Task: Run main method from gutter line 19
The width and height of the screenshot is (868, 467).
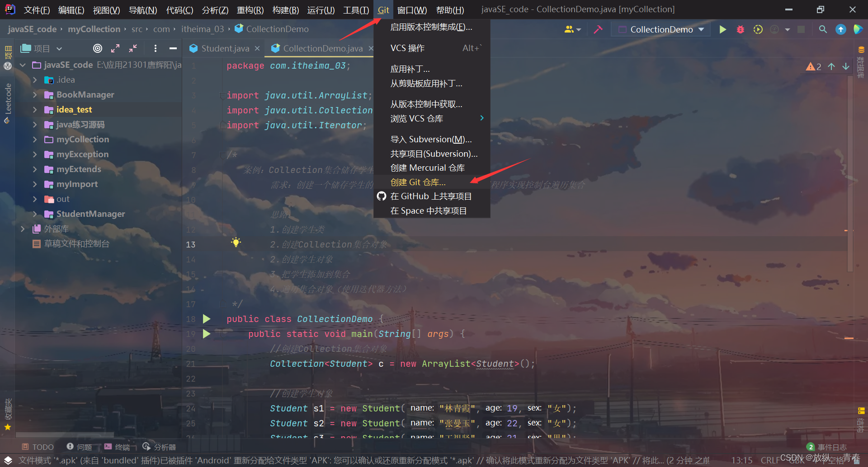Action: coord(207,334)
